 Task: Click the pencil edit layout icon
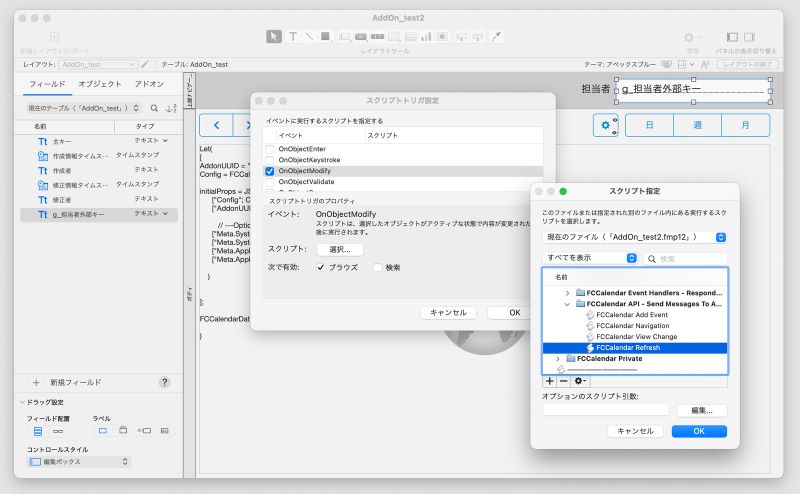tap(145, 64)
